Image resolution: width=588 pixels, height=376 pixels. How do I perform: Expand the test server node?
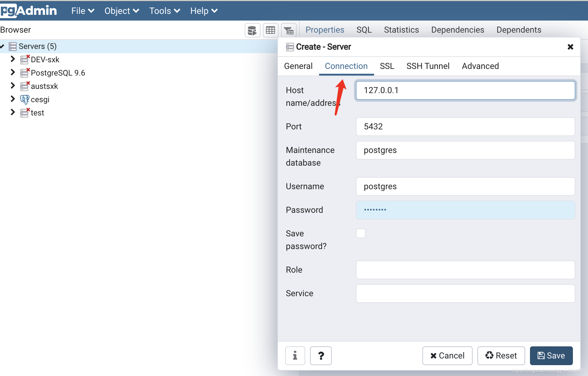point(12,112)
